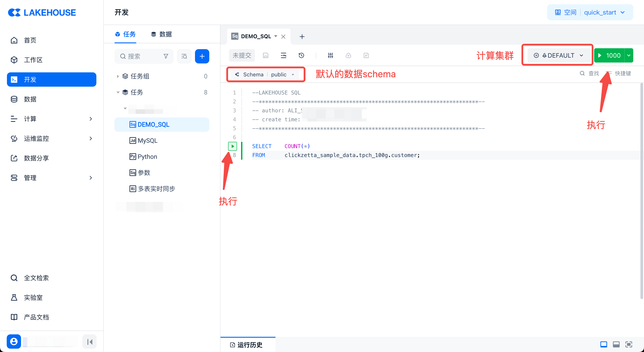Image resolution: width=644 pixels, height=352 pixels.
Task: Switch to the full editor layout view
Action: (x=604, y=344)
